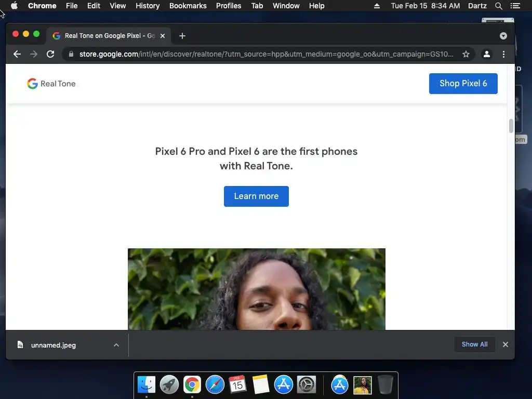Click the Learn more button
Image resolution: width=532 pixels, height=399 pixels.
coord(256,196)
